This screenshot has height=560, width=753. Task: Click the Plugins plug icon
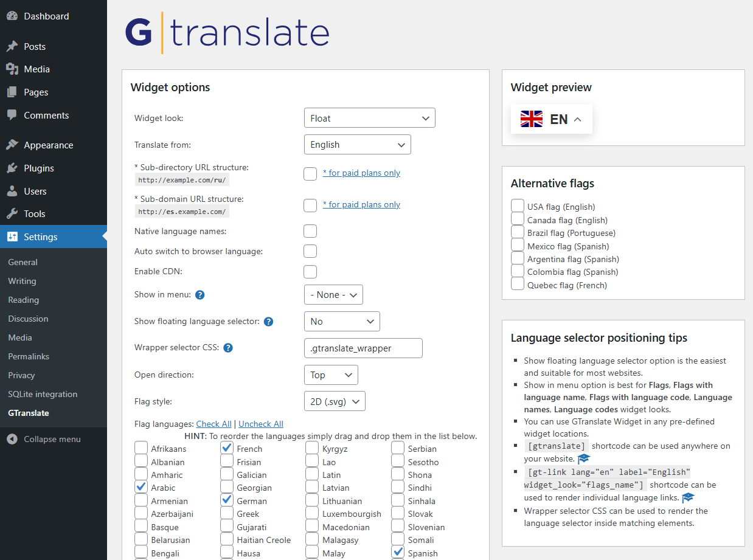pyautogui.click(x=12, y=168)
